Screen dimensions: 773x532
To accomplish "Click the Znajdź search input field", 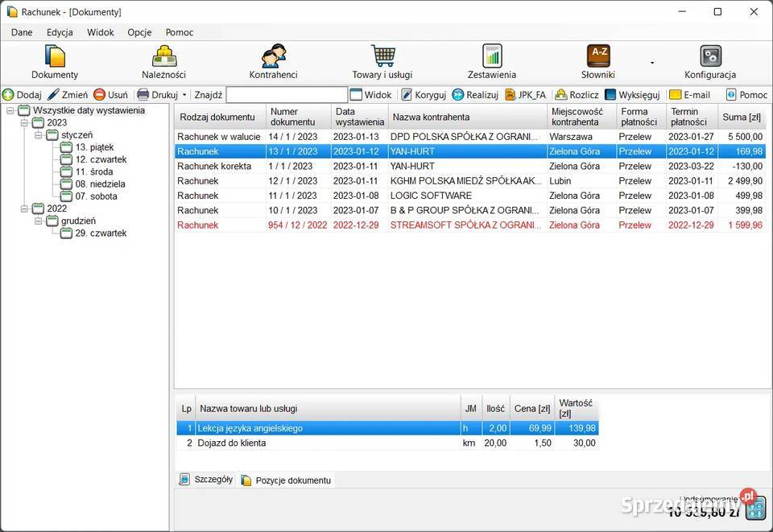I will 287,95.
